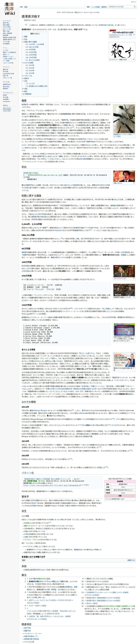Screen dimensions: 138x644
Task: Open ページ情報 in the tools section
Action: click(x=6, y=61)
